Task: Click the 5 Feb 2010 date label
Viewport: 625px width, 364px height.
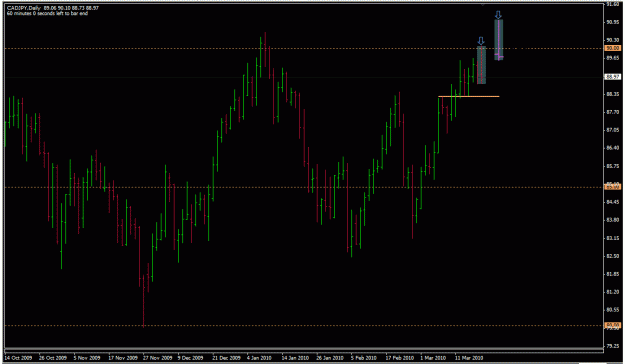Action: click(364, 358)
